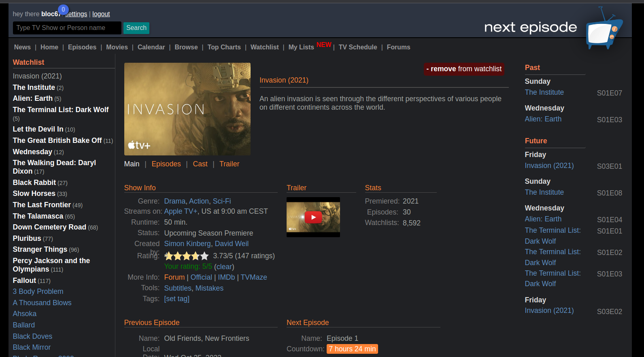The image size is (644, 357).
Task: Click the Next Episode TV logo icon
Action: [x=604, y=28]
